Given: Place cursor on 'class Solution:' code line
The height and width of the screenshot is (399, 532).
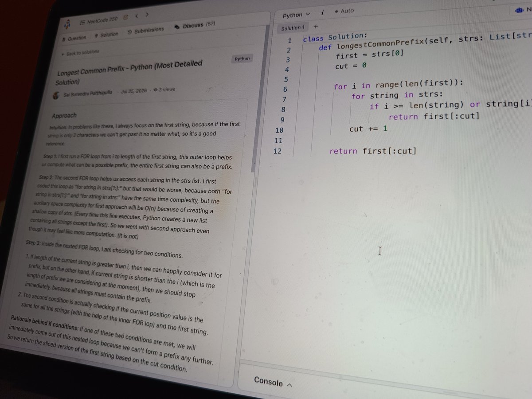Looking at the screenshot, I should [335, 38].
